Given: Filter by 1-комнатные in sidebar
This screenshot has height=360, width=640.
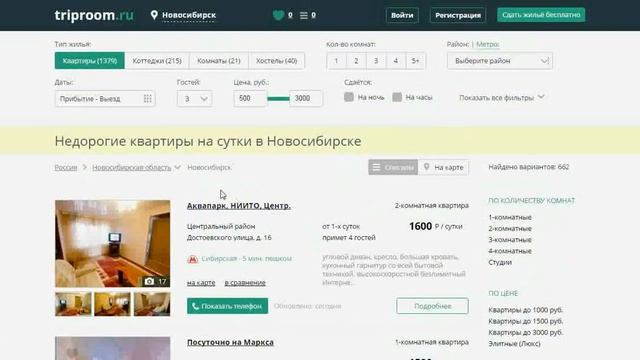Looking at the screenshot, I should (510, 217).
